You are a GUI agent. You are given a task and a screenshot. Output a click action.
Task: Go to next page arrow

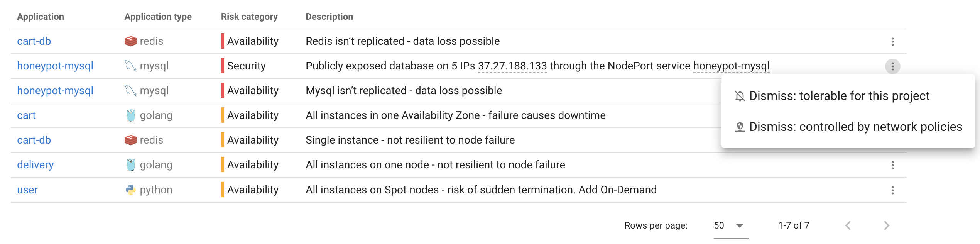887,225
